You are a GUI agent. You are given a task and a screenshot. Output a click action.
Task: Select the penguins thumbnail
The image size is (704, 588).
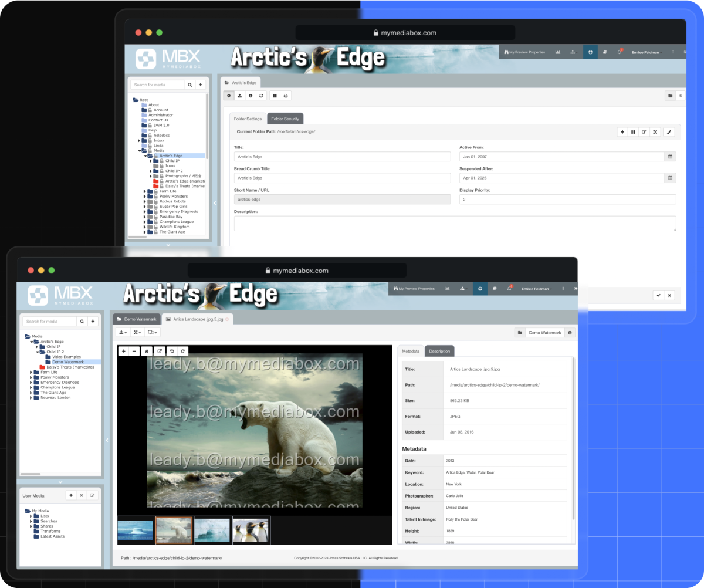(x=252, y=530)
